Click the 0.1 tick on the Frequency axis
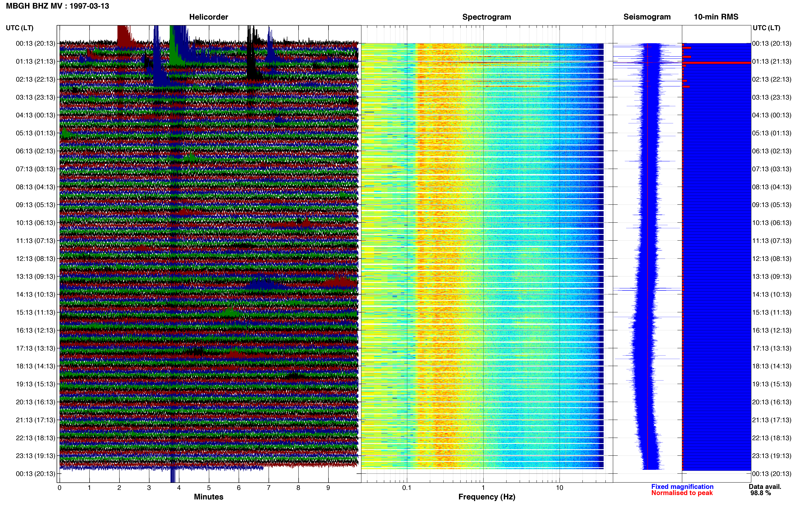The image size is (812, 508). [407, 487]
